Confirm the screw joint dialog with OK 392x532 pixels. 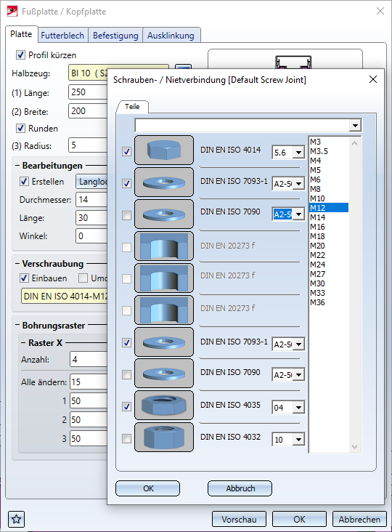tap(148, 488)
